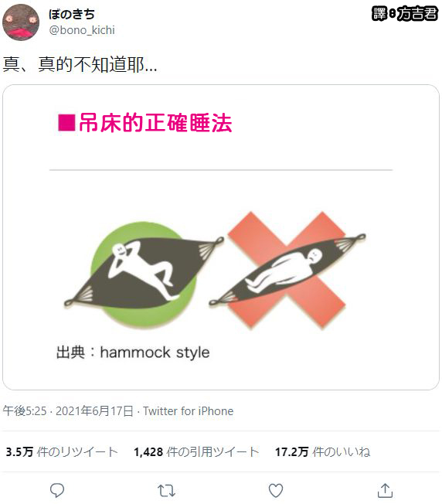View the 1,428 件の引用ツイート list
The width and height of the screenshot is (442, 504).
pos(196,451)
